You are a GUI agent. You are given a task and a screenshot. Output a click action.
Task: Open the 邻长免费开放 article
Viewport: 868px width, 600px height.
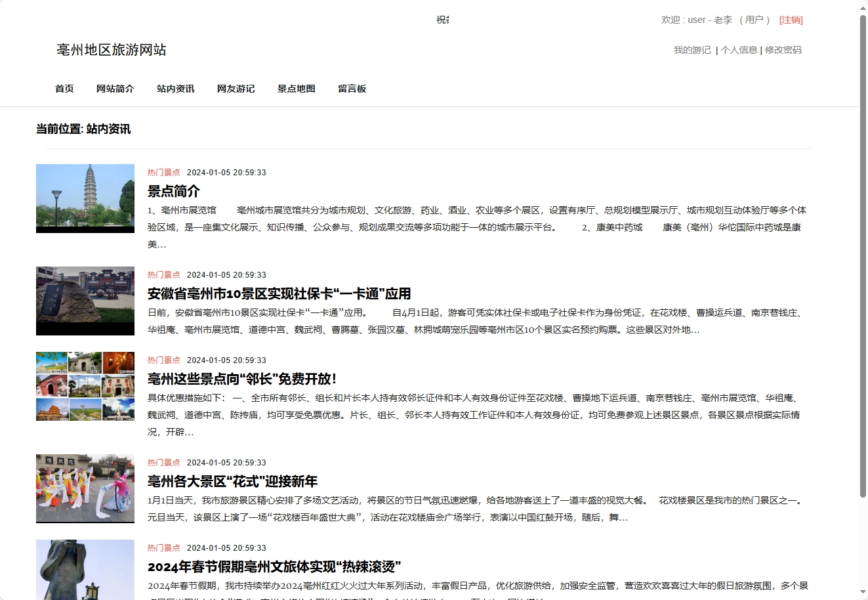(241, 379)
